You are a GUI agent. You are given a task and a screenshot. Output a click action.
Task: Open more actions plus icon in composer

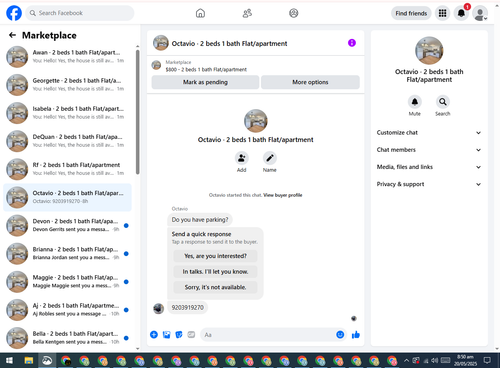[154, 335]
